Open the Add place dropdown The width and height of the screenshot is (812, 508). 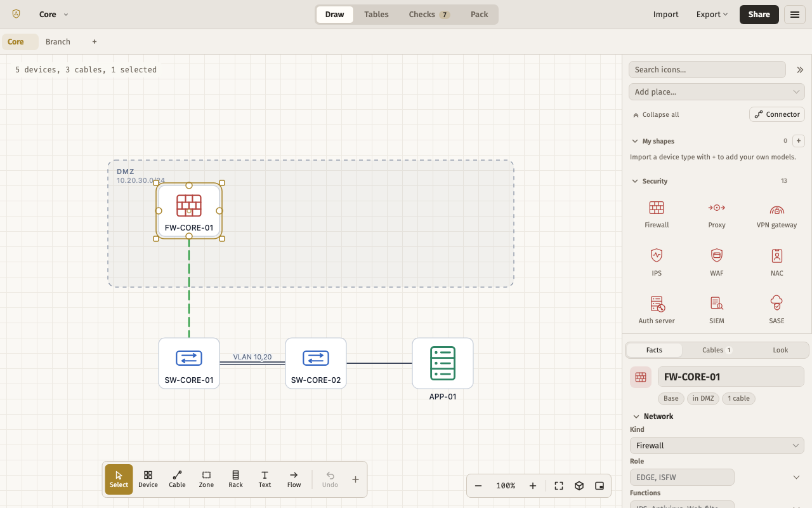717,92
